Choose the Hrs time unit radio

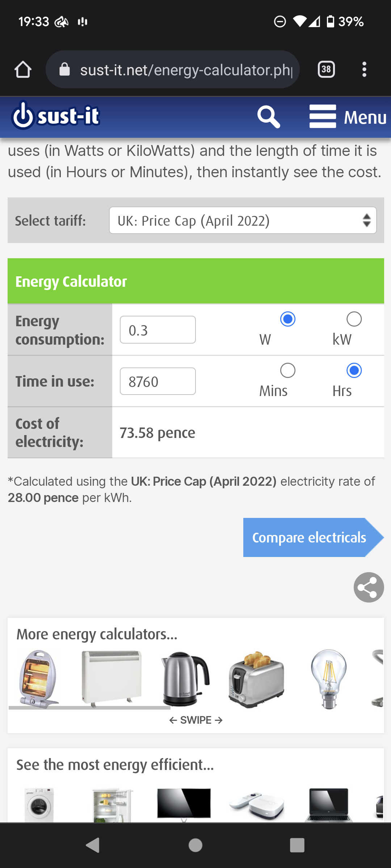[354, 370]
